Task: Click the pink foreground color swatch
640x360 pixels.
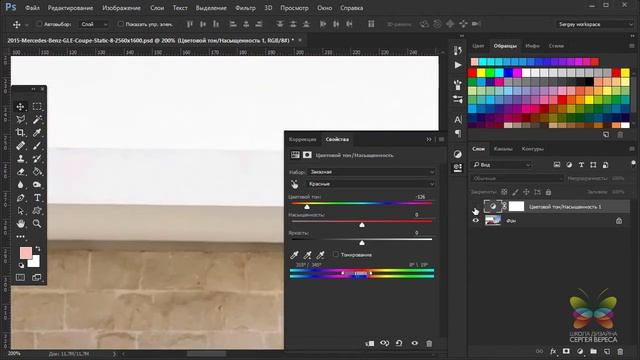Action: pyautogui.click(x=25, y=252)
